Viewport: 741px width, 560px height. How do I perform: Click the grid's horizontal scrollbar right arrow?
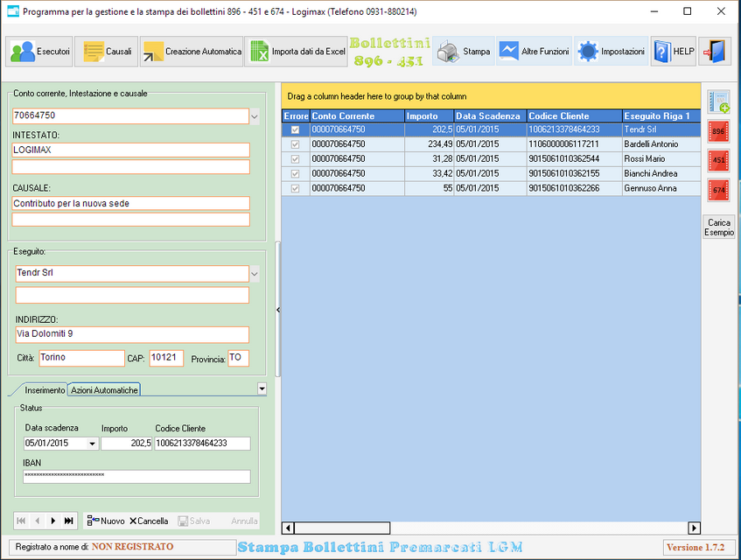[x=695, y=528]
